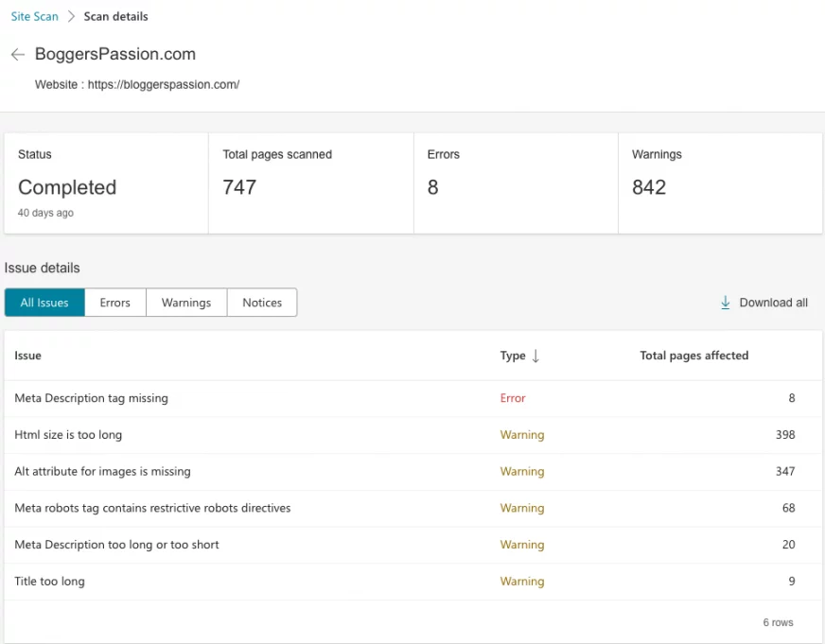Image resolution: width=825 pixels, height=644 pixels.
Task: Click the 20 pages affected value
Action: 789,545
